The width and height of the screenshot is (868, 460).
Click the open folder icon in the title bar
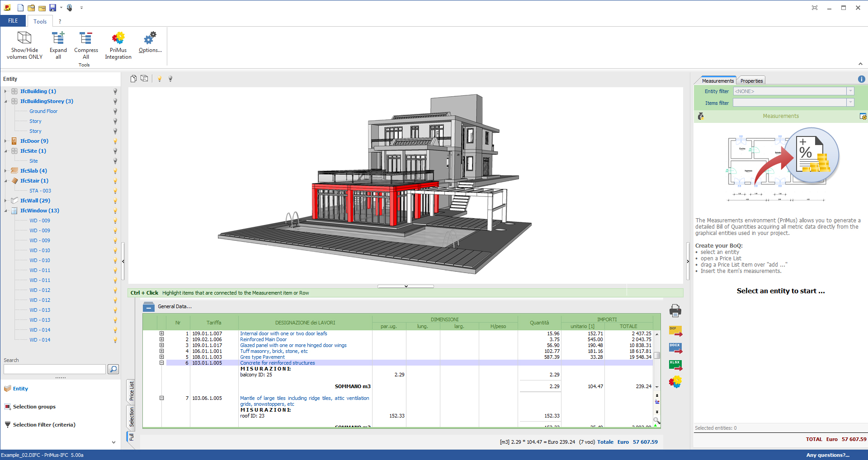pyautogui.click(x=31, y=8)
